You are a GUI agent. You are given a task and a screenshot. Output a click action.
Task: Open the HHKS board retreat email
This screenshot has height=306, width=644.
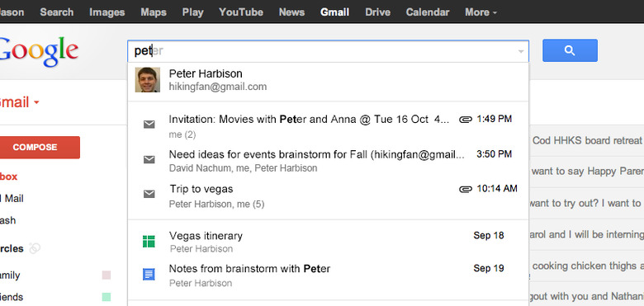586,140
